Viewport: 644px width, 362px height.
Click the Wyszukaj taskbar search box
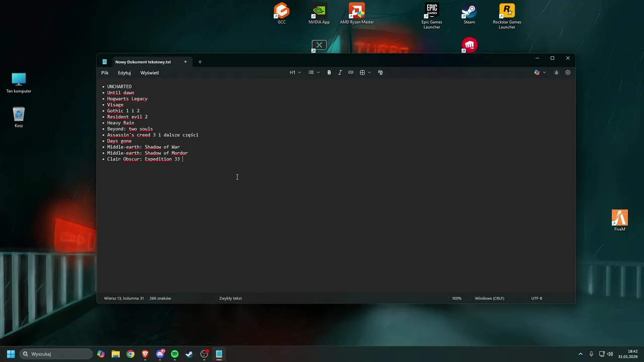tap(56, 354)
